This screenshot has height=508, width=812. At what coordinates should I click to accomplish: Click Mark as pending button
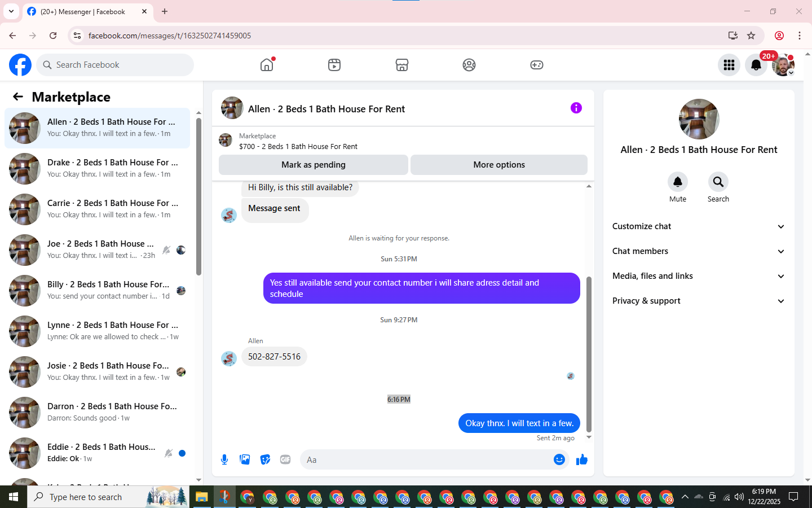point(314,165)
